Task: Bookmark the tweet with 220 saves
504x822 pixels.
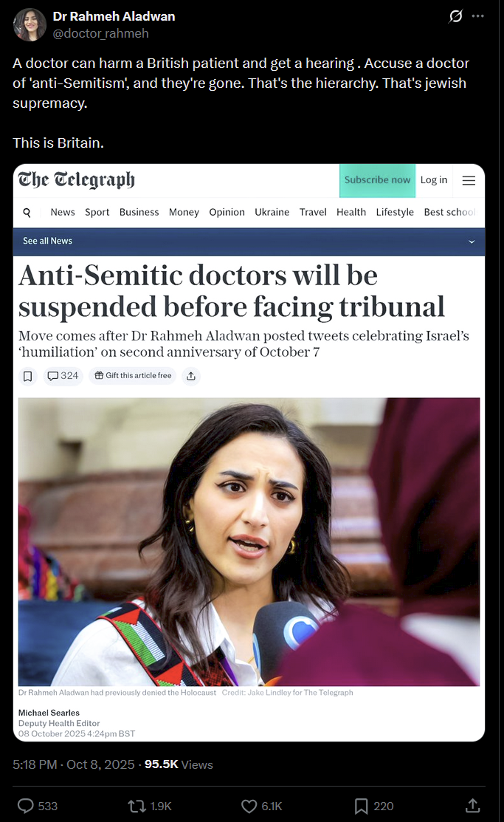Action: [361, 806]
